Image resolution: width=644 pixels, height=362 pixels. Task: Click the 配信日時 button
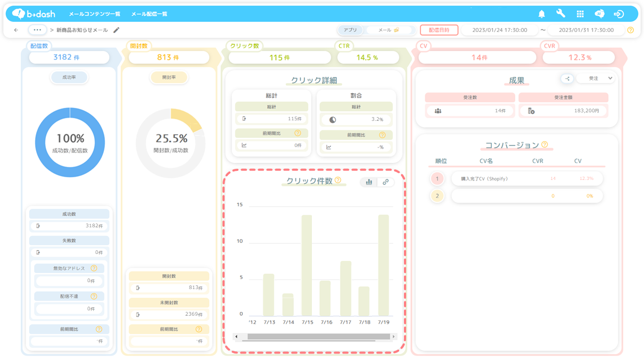pyautogui.click(x=439, y=30)
